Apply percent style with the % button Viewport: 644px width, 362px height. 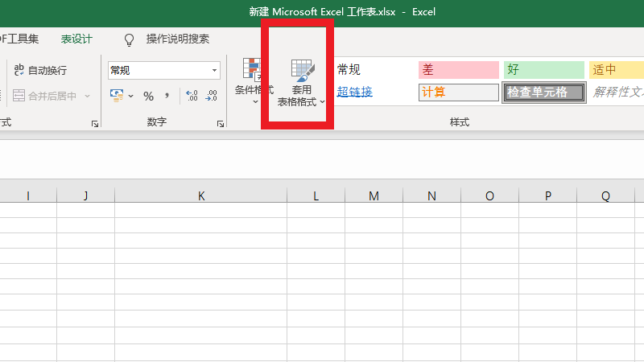pyautogui.click(x=148, y=96)
